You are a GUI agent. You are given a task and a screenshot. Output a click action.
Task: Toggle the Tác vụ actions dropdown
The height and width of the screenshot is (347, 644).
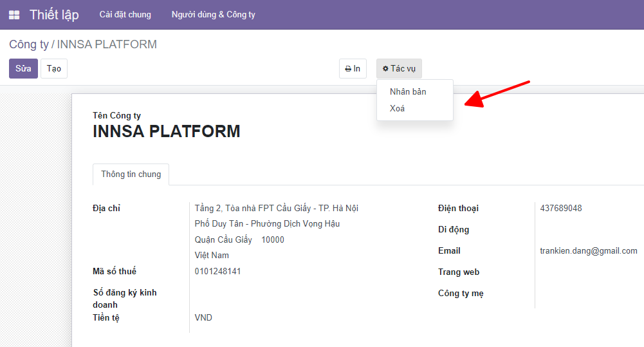pyautogui.click(x=400, y=69)
